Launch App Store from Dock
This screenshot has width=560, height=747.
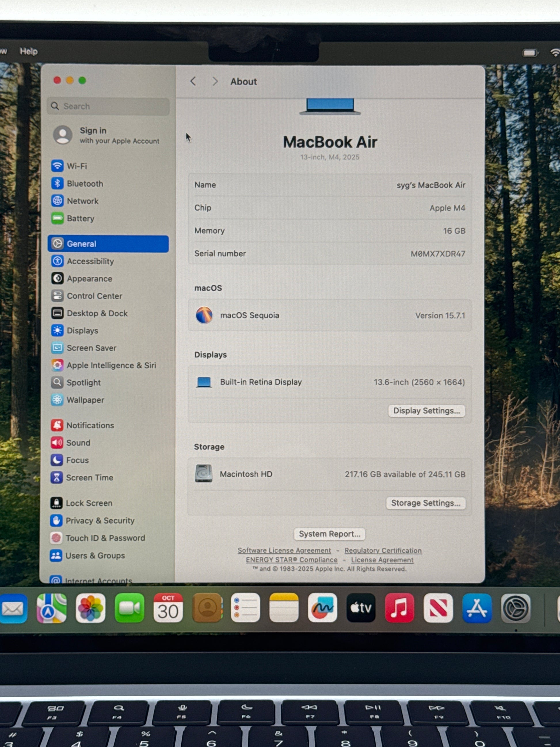coord(477,608)
